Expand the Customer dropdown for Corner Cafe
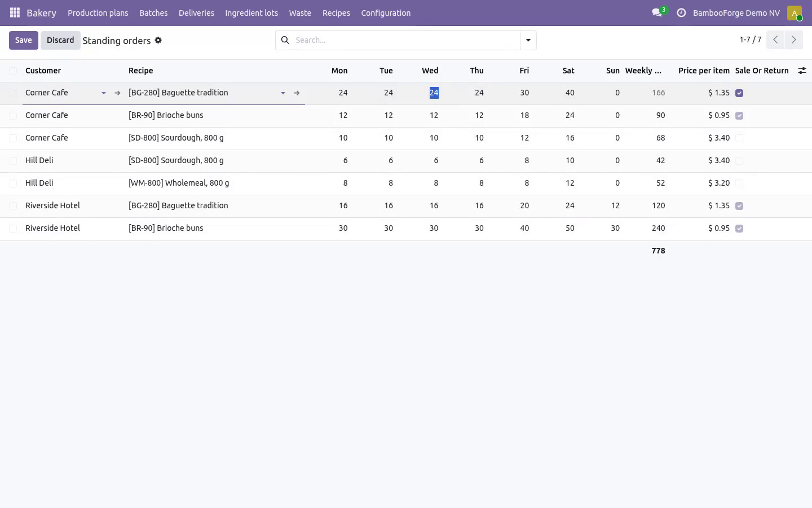This screenshot has height=508, width=812. (x=104, y=93)
